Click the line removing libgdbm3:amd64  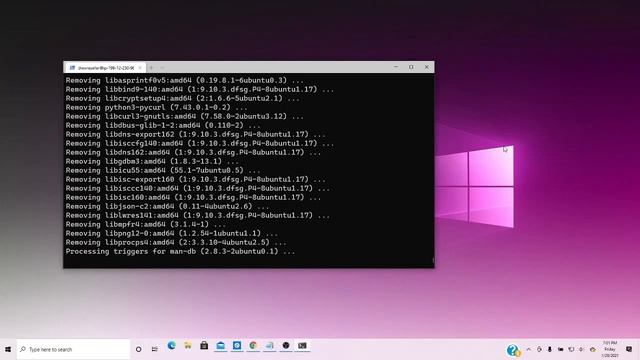pos(152,161)
